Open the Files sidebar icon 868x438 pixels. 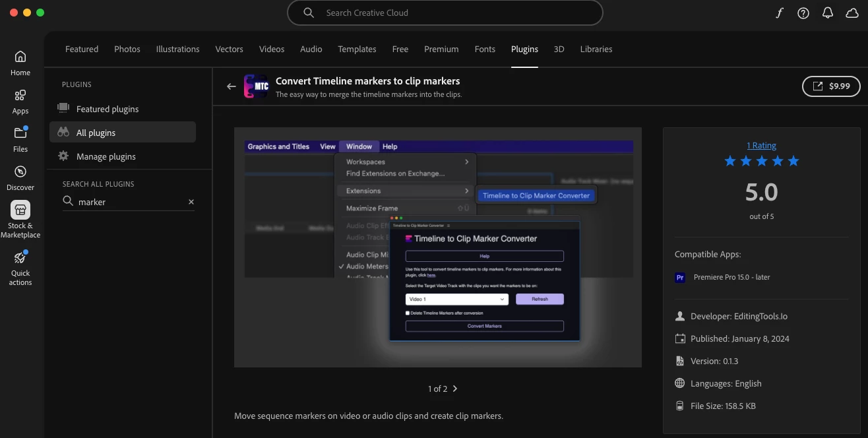[x=20, y=133]
